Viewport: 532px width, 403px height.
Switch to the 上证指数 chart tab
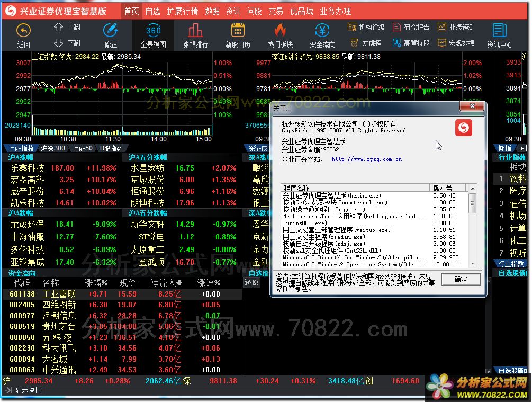tap(20, 148)
